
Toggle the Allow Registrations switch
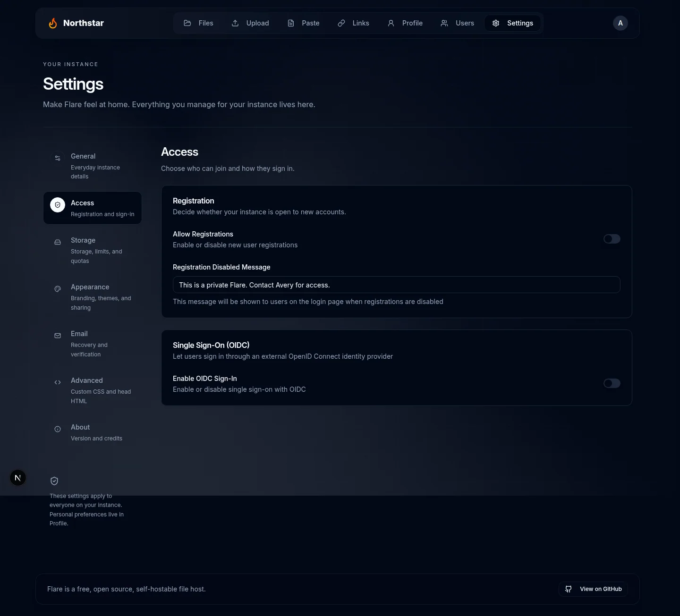tap(612, 239)
